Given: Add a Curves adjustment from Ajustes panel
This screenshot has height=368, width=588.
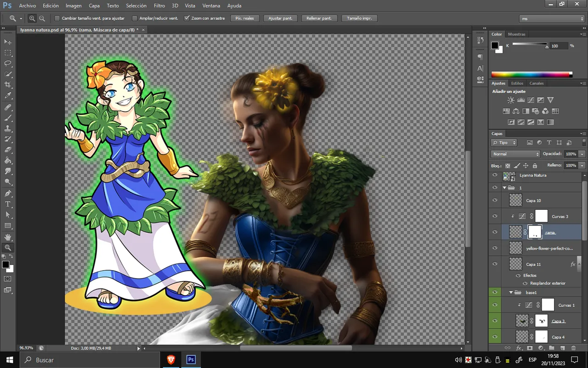Looking at the screenshot, I should (531, 100).
